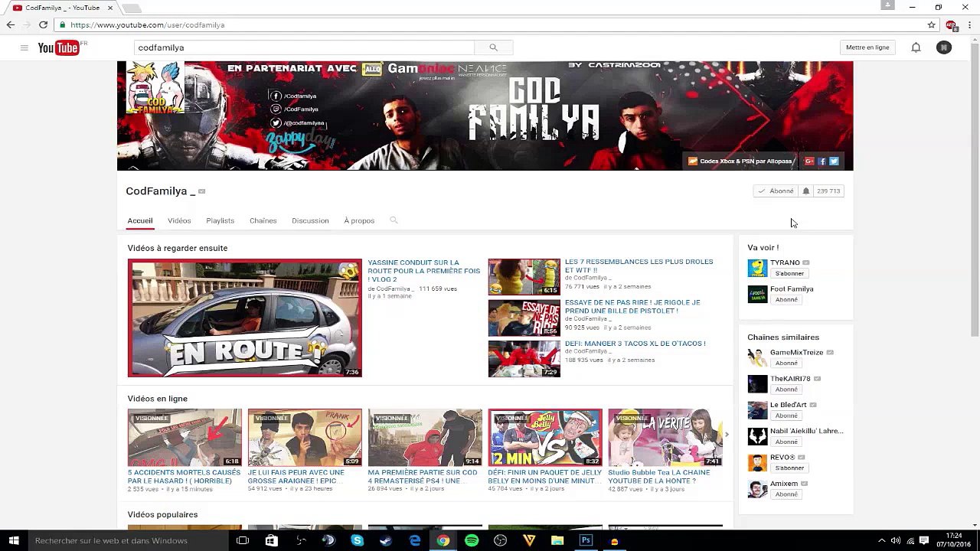This screenshot has width=980, height=551.
Task: Open the notifications bell in header
Action: coord(916,47)
